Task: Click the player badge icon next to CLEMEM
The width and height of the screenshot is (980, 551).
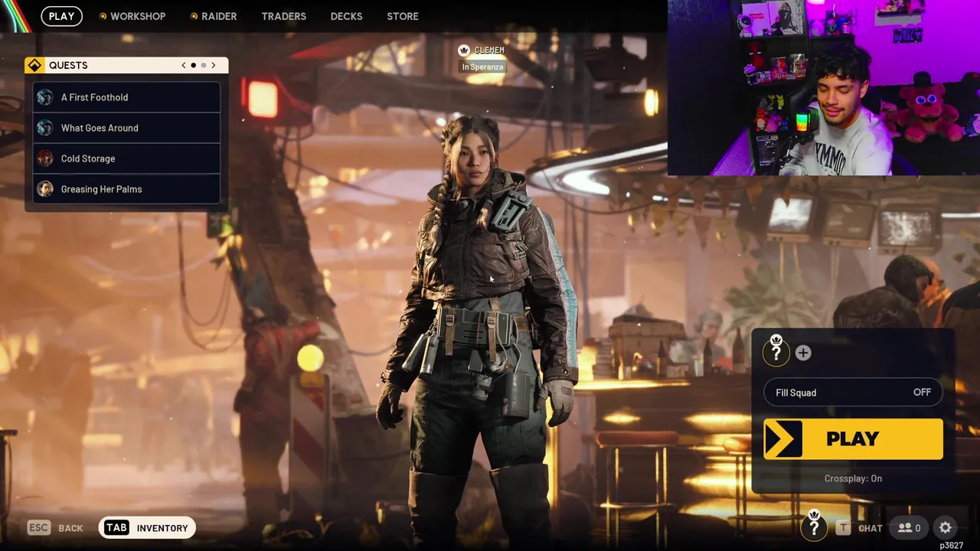Action: 463,50
